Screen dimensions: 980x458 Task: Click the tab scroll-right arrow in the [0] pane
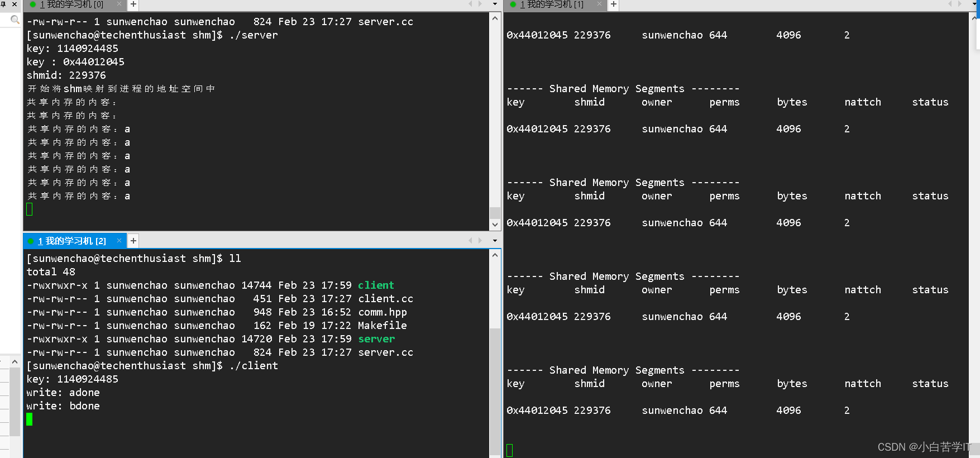pos(480,4)
